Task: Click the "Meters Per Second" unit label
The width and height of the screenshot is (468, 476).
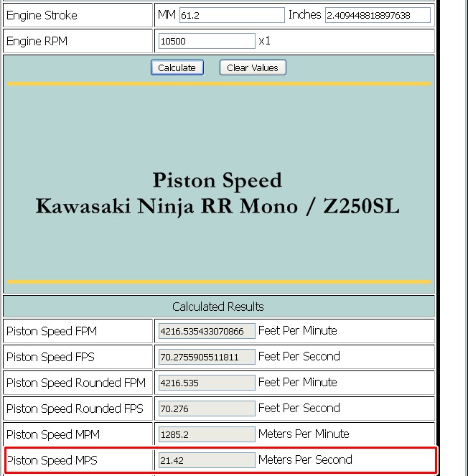Action: (305, 459)
